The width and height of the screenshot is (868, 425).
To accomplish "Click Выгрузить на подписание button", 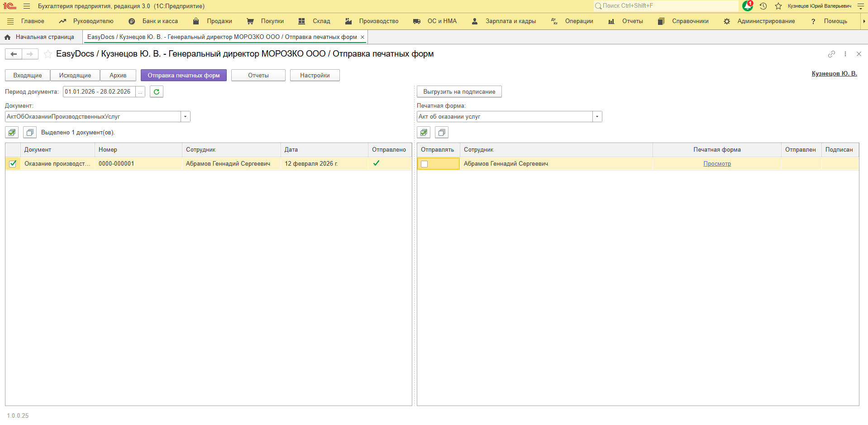I will (459, 92).
